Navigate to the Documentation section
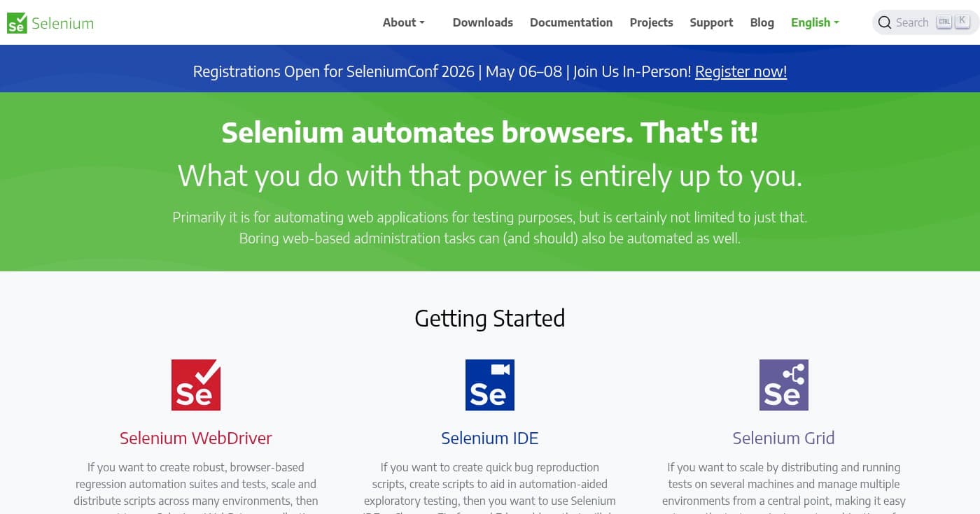 (571, 22)
